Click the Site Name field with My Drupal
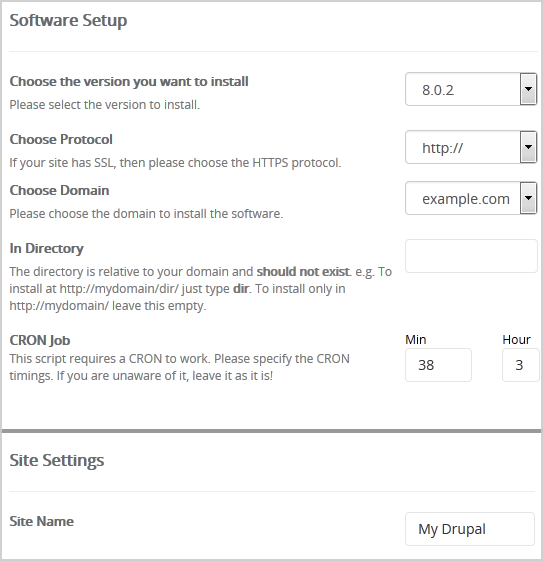The image size is (543, 561). [x=470, y=529]
